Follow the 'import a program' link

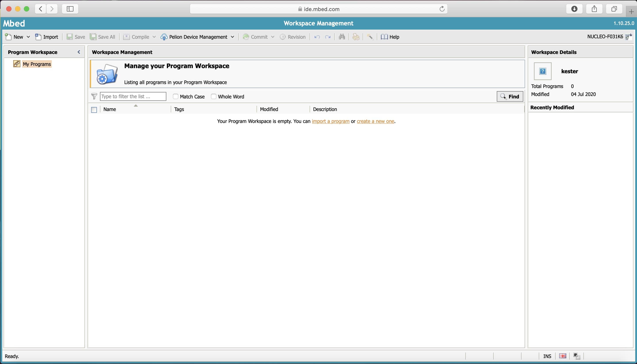[x=330, y=121]
